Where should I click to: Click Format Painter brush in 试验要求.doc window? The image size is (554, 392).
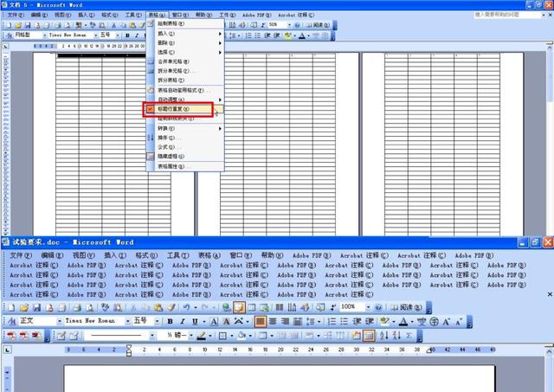pyautogui.click(x=171, y=307)
